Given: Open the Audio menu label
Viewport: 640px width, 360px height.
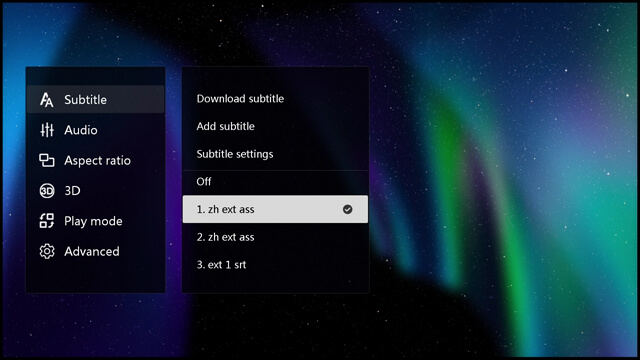Looking at the screenshot, I should 81,130.
